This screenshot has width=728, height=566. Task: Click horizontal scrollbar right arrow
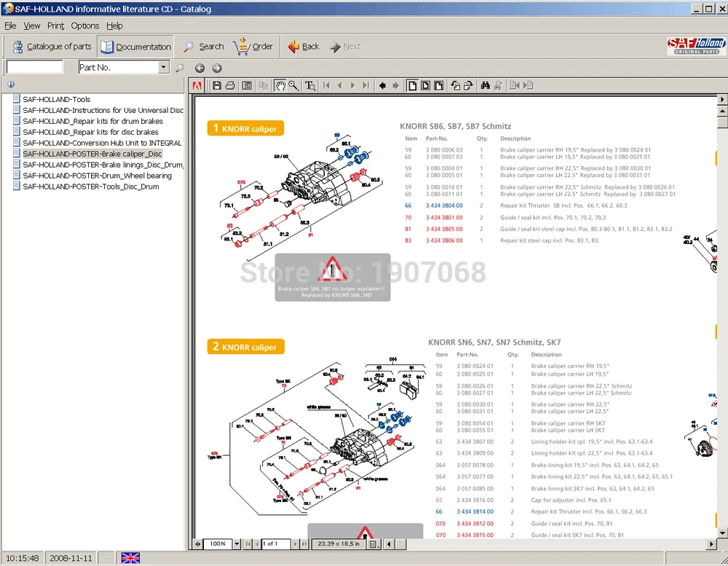pos(711,543)
